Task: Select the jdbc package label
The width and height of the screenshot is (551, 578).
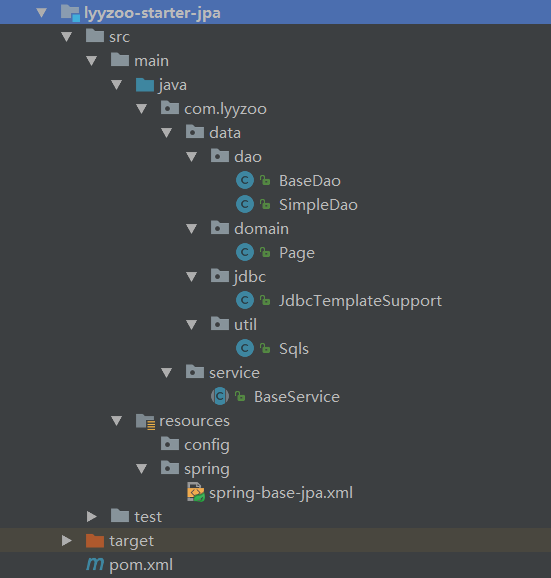Action: (x=250, y=277)
